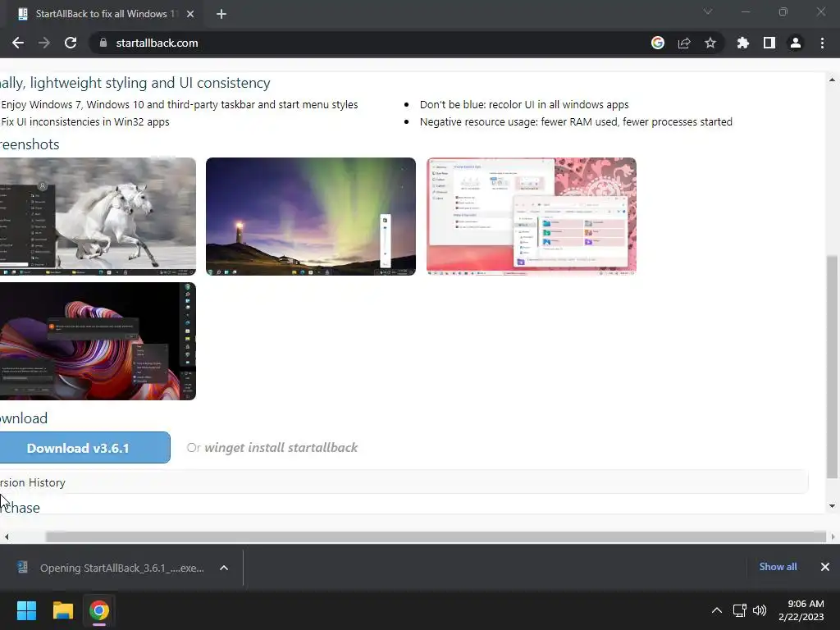Expand the download item options chevron

pyautogui.click(x=224, y=568)
